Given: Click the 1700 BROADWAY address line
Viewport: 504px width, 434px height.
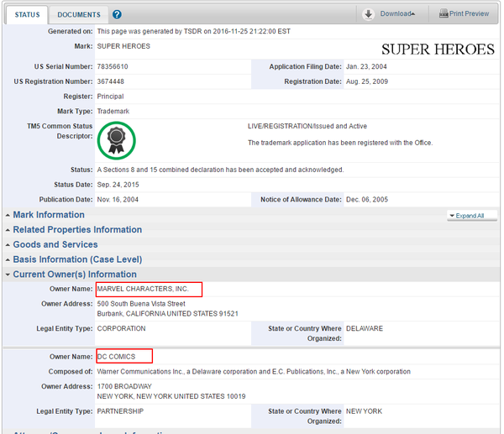Looking at the screenshot, I should (x=124, y=386).
